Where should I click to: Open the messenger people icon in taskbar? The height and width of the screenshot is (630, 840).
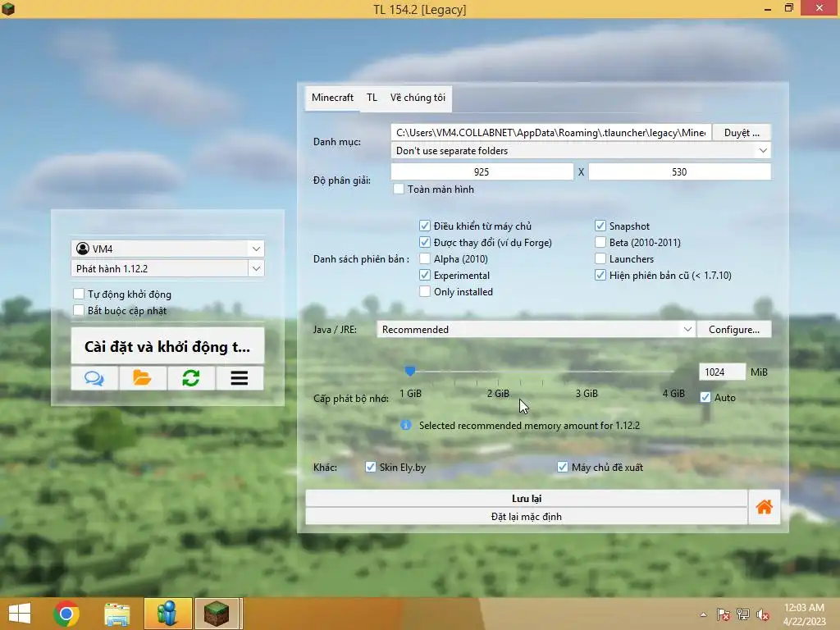[167, 614]
